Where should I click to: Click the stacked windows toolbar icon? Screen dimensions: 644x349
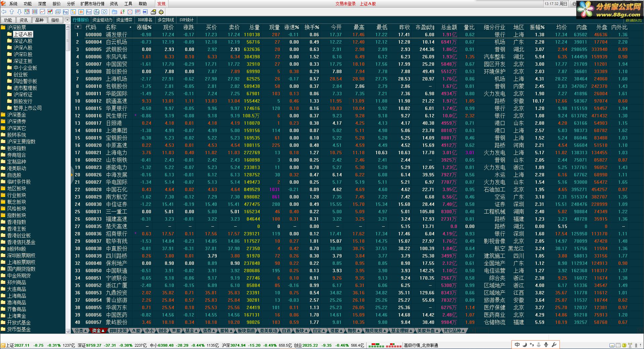[58, 12]
